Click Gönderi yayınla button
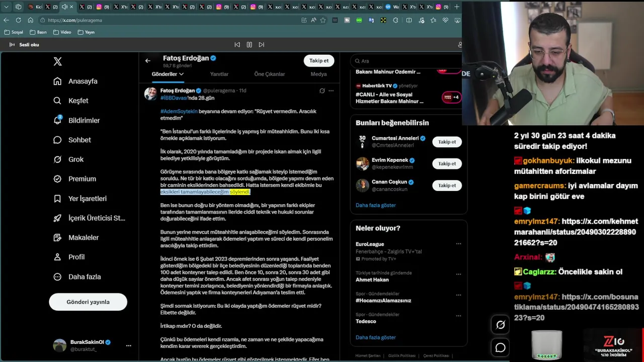Image resolution: width=644 pixels, height=362 pixels. [x=88, y=302]
